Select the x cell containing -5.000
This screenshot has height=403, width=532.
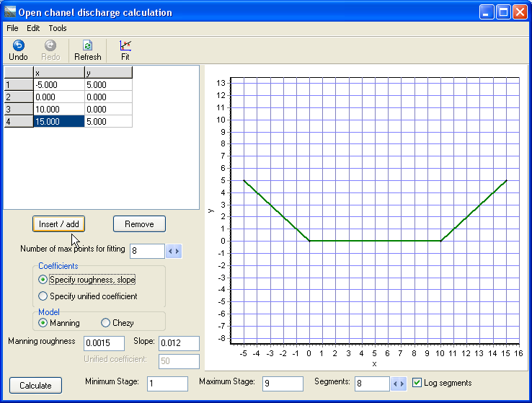tap(59, 85)
